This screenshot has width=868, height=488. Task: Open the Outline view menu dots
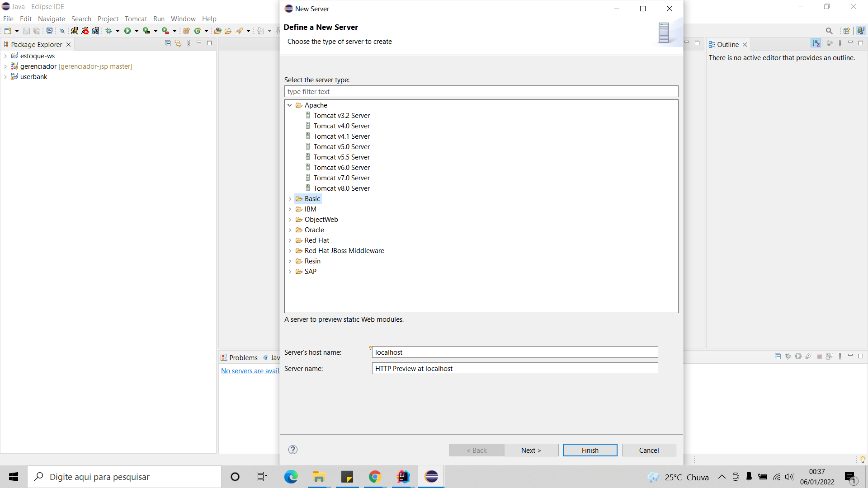point(840,43)
